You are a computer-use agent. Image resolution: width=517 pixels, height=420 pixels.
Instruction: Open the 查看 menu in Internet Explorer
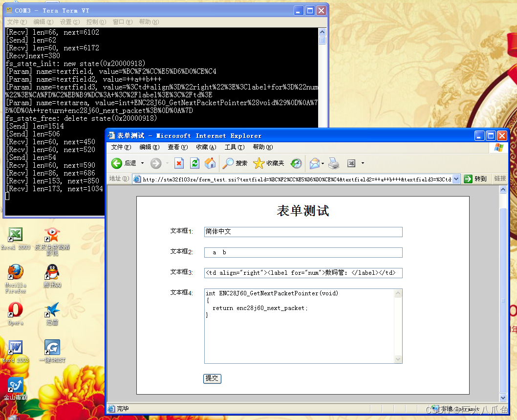tap(176, 147)
